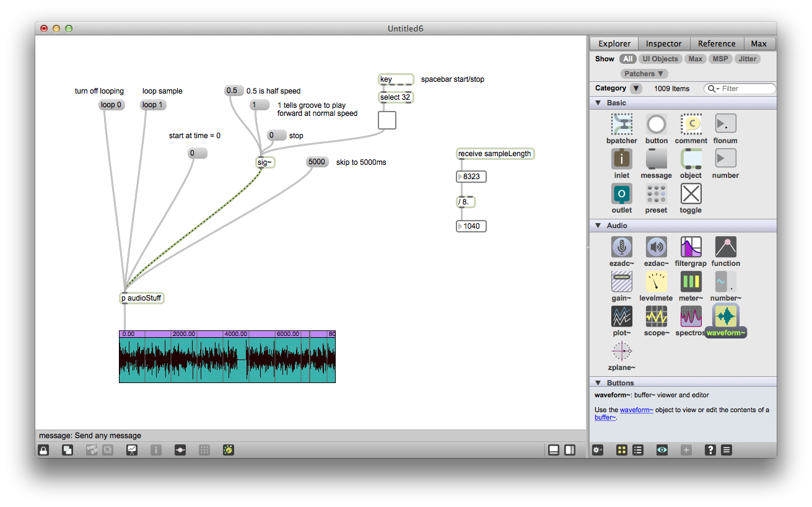
Task: Select the toggle object in Explorer
Action: [x=691, y=193]
